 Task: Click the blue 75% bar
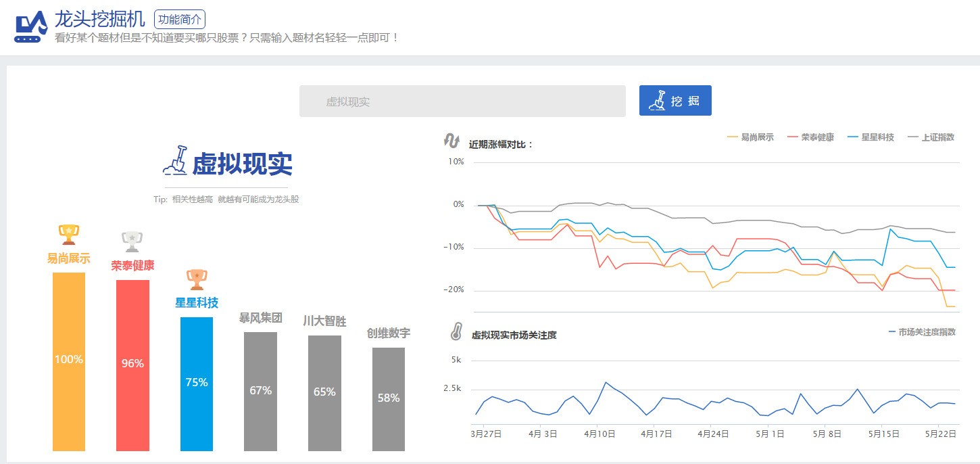[197, 384]
